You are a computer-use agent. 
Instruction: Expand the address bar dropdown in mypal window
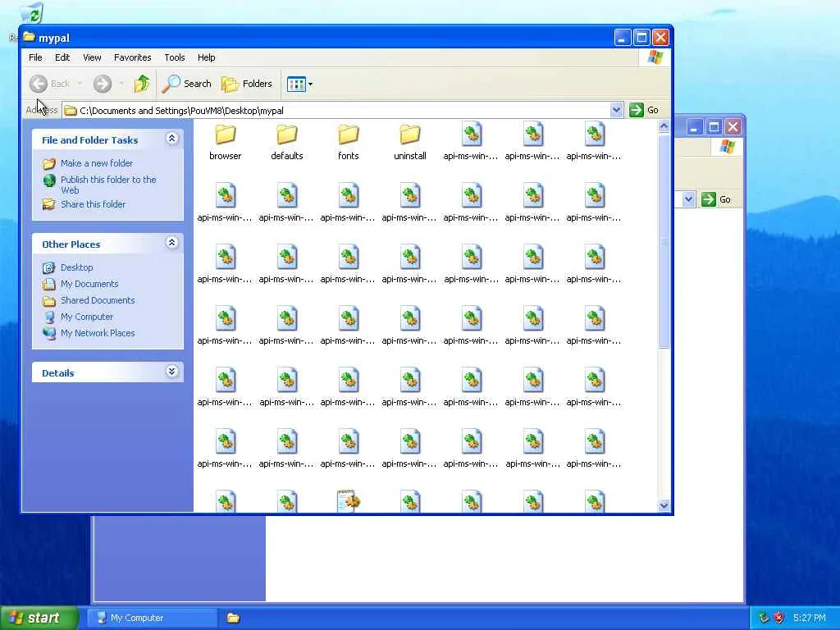click(616, 110)
